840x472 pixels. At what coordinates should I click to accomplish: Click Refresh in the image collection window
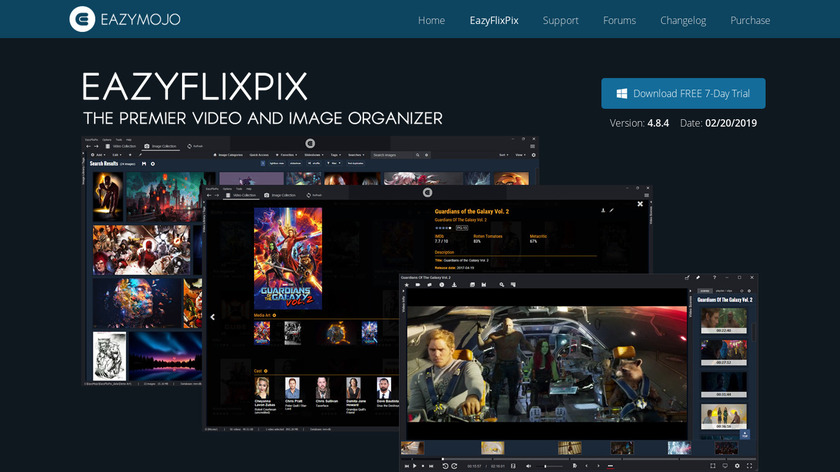click(x=195, y=146)
